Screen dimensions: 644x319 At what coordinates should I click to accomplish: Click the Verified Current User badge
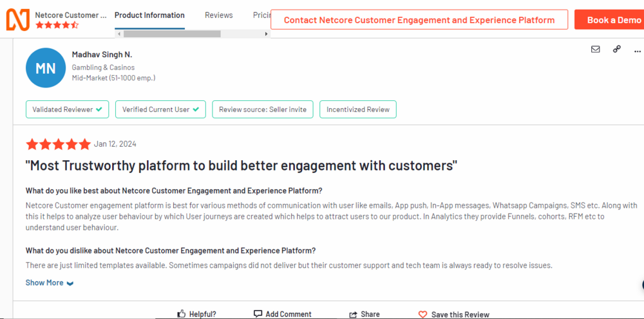pos(160,109)
